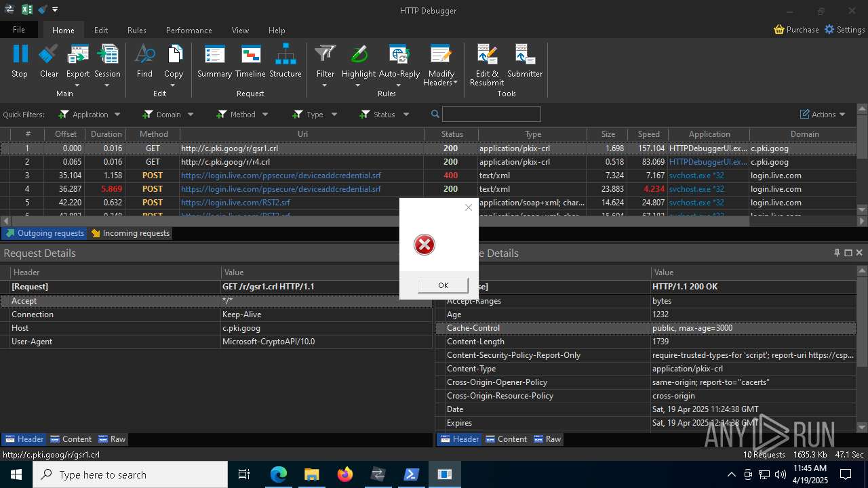Viewport: 868px width, 488px height.
Task: Open the Export dropdown arrow
Action: pyautogui.click(x=77, y=85)
